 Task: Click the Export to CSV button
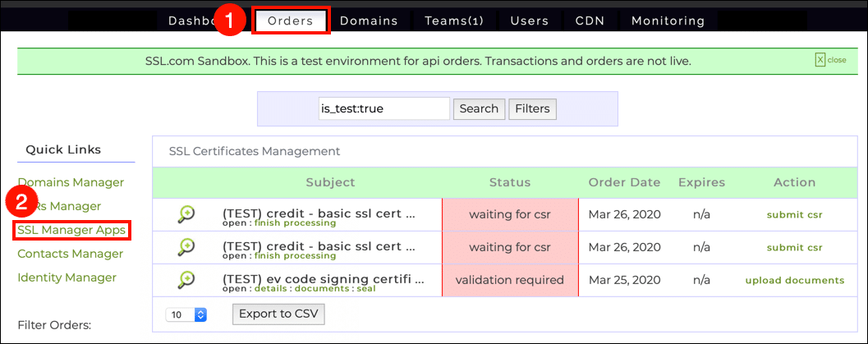pos(279,314)
